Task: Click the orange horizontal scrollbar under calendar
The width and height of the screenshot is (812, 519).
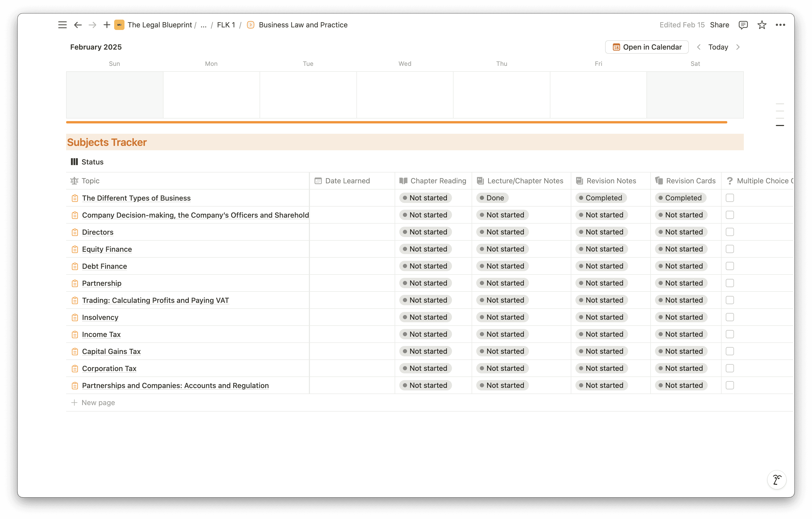Action: [396, 122]
